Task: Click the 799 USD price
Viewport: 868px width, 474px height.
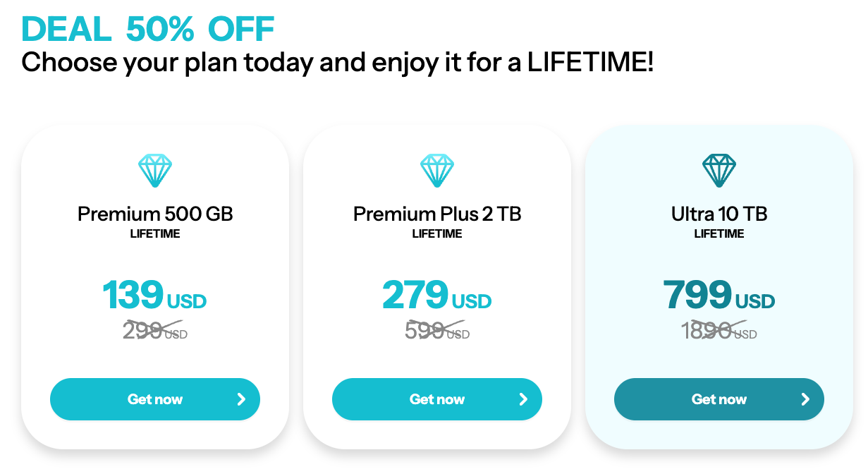Action: click(719, 296)
